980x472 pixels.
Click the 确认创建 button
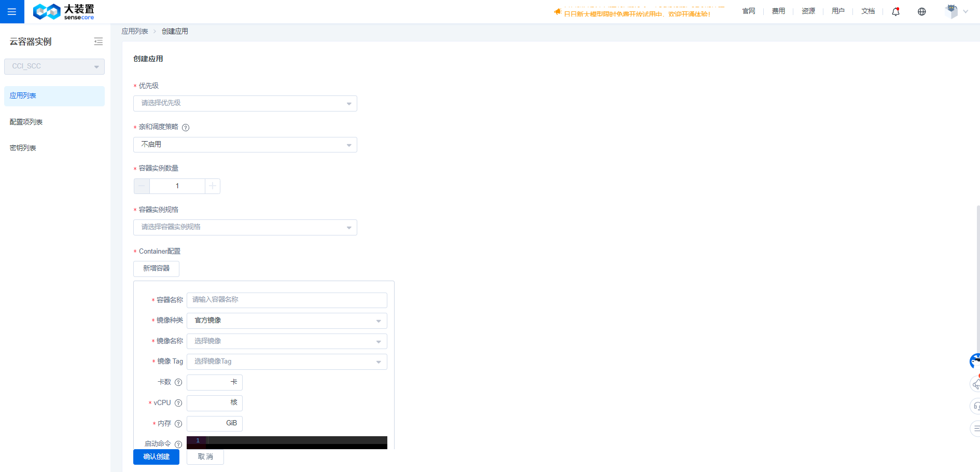pyautogui.click(x=156, y=456)
